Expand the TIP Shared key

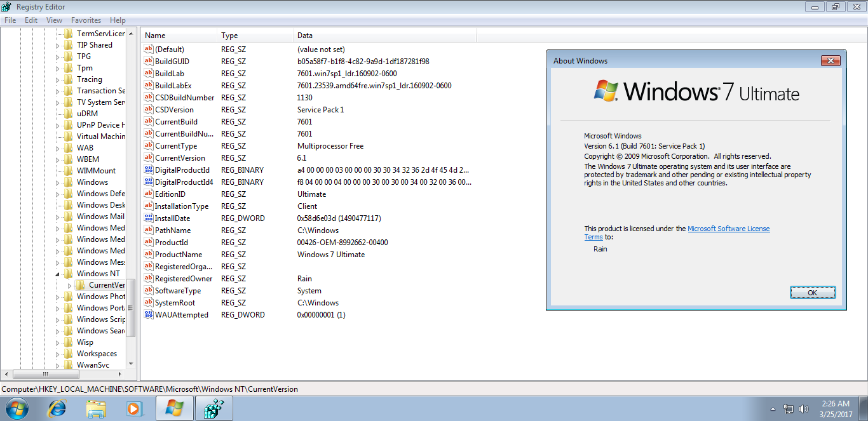58,45
